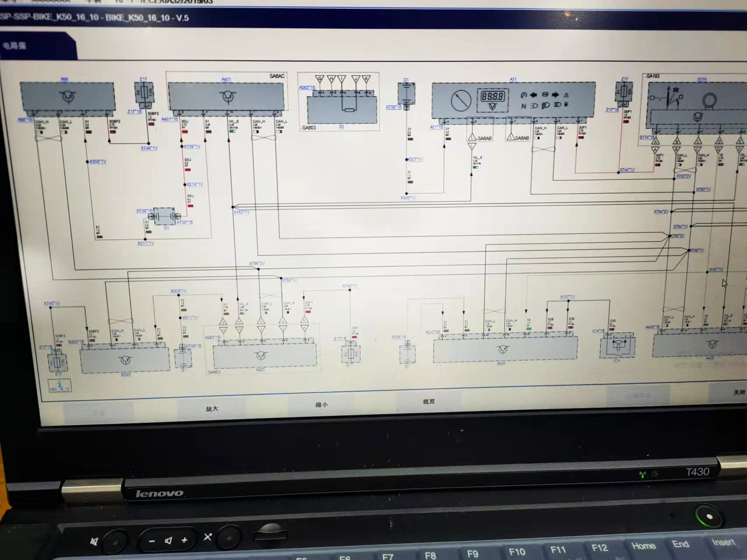Screen dimensions: 747x560
Task: Select the A401 control unit block
Action: (x=226, y=96)
